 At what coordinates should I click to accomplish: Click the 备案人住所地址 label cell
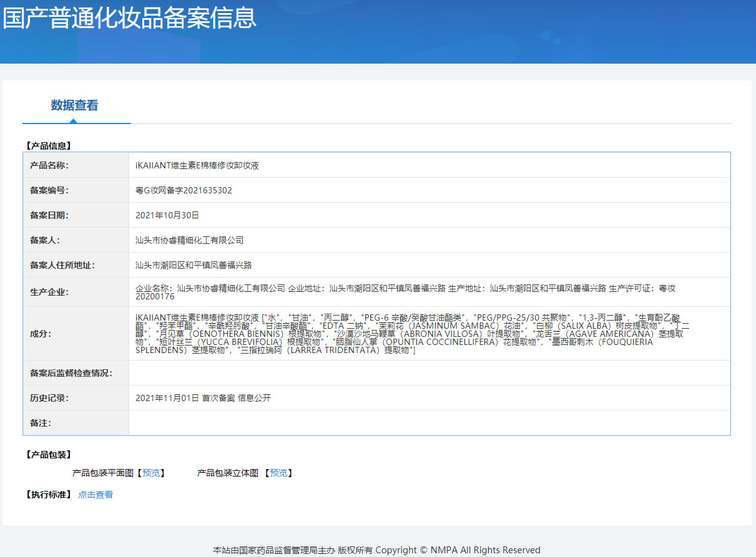(76, 265)
